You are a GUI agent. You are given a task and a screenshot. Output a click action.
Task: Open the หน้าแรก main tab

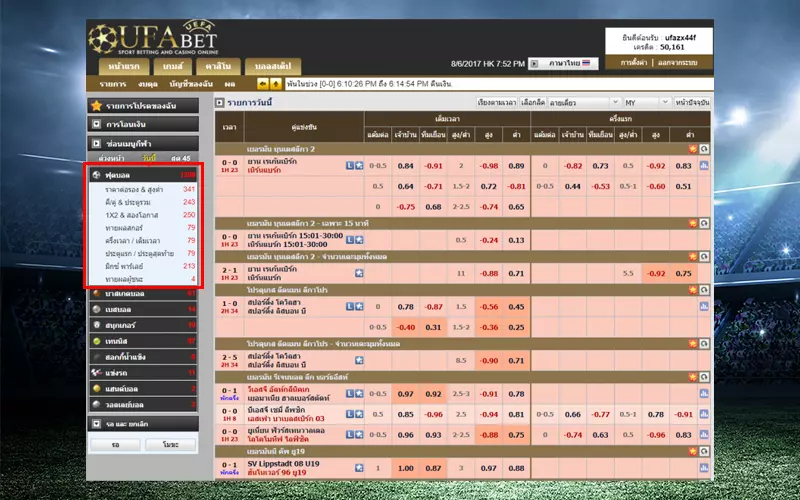125,66
